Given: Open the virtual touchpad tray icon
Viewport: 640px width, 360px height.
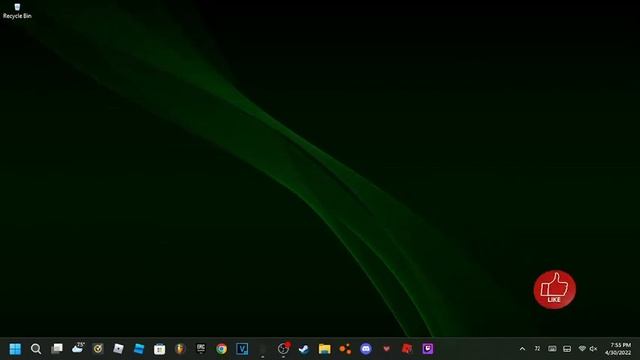Looking at the screenshot, I should [567, 349].
